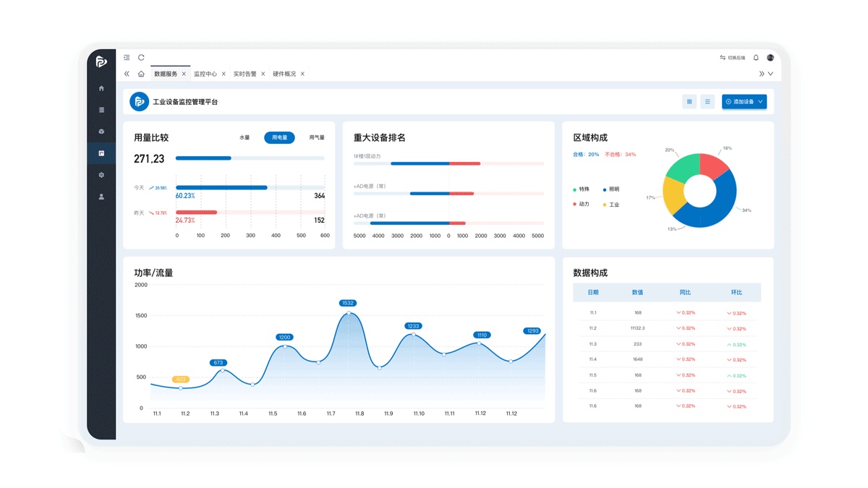Close the 监控中心 tab
The width and height of the screenshot is (868, 488).
tap(224, 74)
